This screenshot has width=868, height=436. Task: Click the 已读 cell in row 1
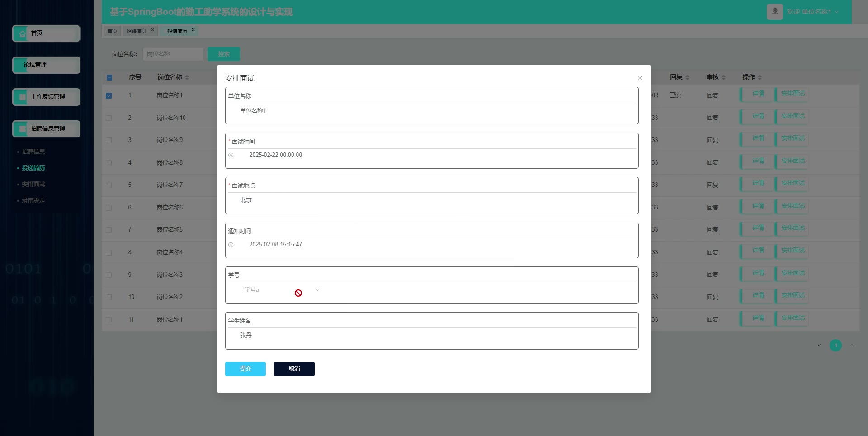(675, 95)
